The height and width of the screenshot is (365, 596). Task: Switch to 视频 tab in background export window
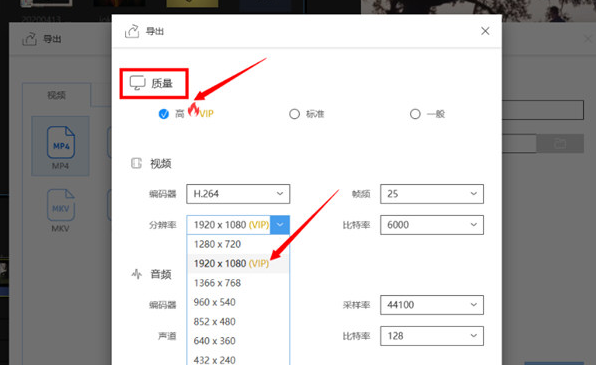point(57,95)
